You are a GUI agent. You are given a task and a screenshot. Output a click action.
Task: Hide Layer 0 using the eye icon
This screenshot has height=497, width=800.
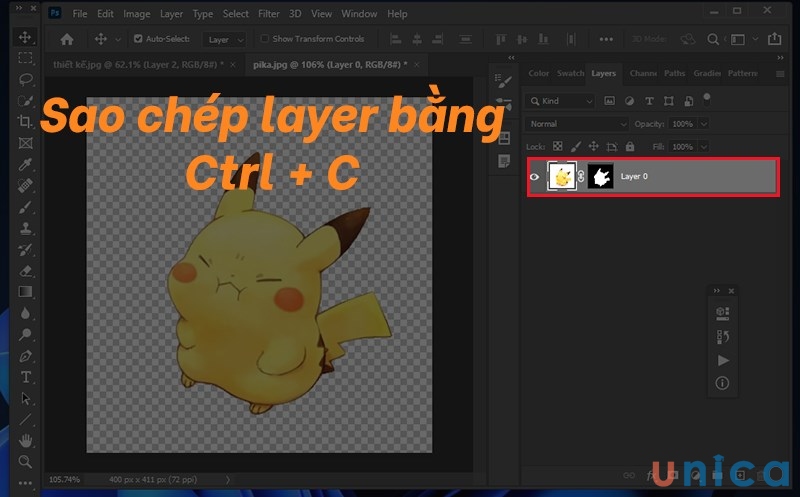click(535, 177)
